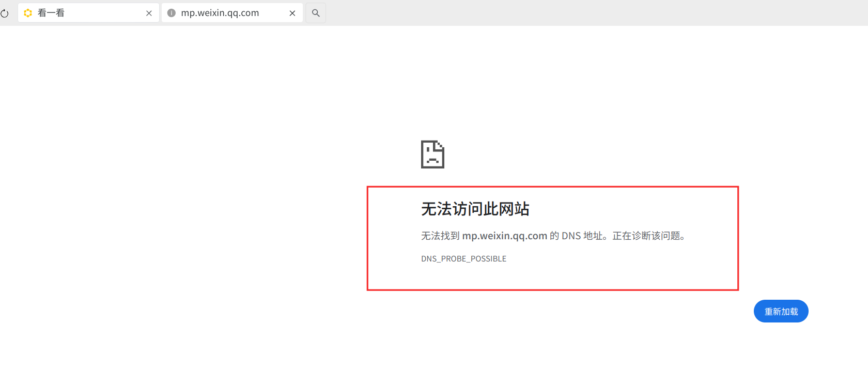Click the 的 DNS 地址 text
The height and width of the screenshot is (385, 868).
click(x=576, y=236)
